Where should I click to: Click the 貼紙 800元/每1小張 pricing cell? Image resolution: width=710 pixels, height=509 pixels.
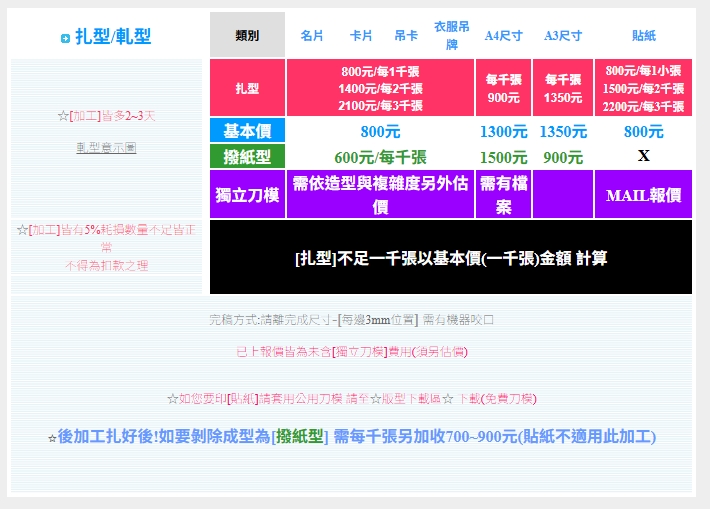click(x=643, y=88)
